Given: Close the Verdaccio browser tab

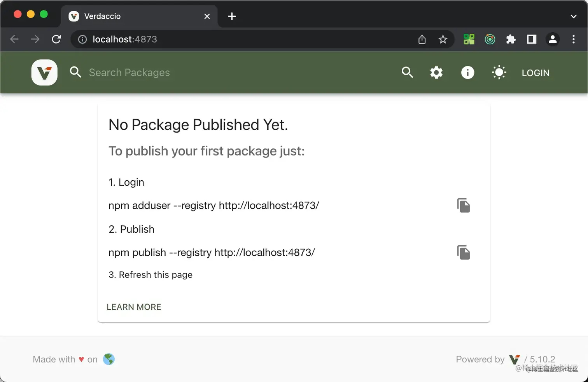Looking at the screenshot, I should [207, 16].
